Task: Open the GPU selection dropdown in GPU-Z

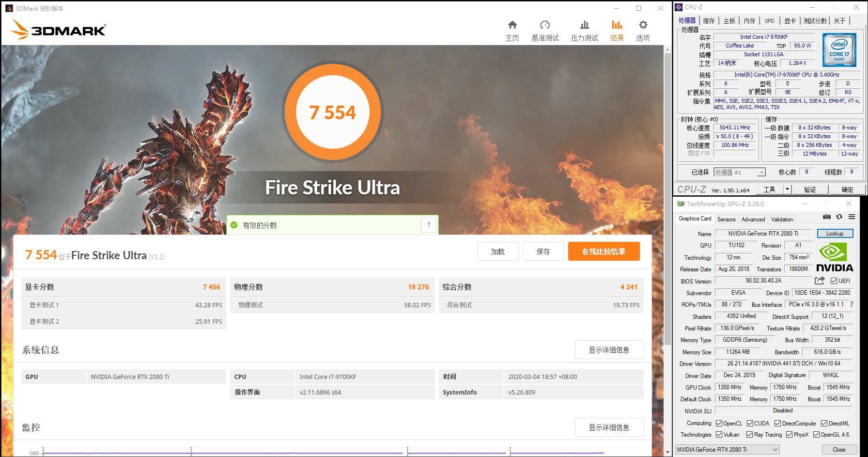Action: [x=727, y=450]
